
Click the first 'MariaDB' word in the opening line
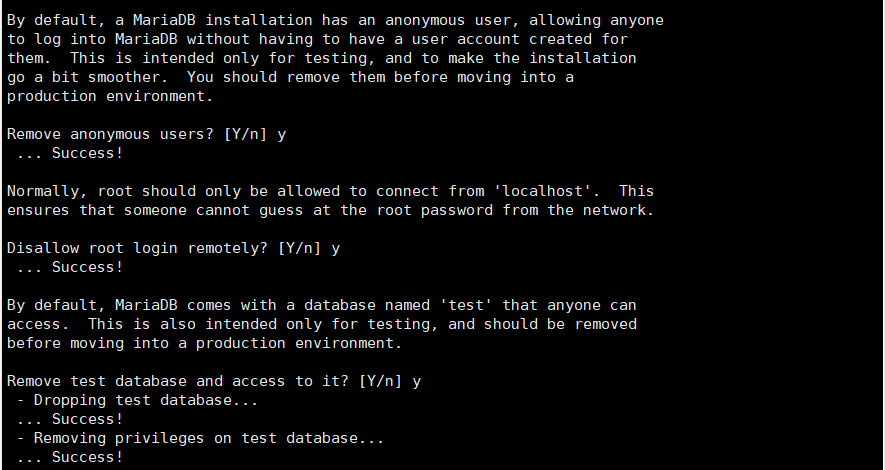pos(164,20)
